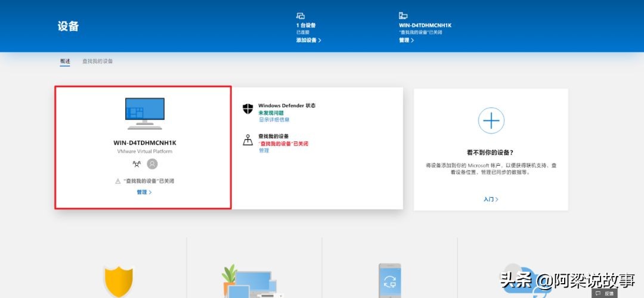Click the 入门 link in add-device card

pos(491,199)
